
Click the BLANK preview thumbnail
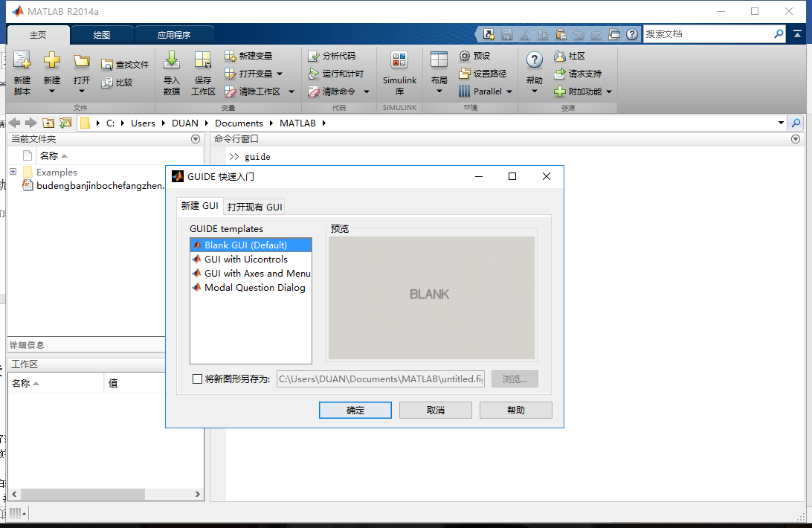pos(431,297)
